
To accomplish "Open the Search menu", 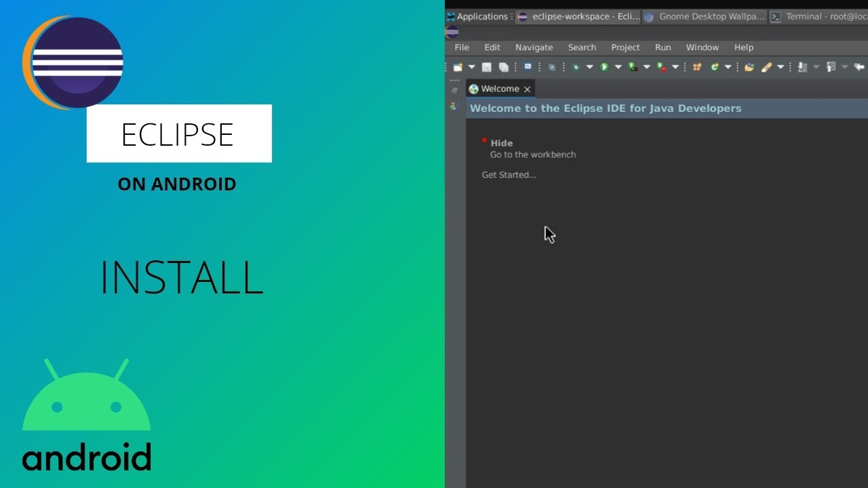I will tap(582, 47).
